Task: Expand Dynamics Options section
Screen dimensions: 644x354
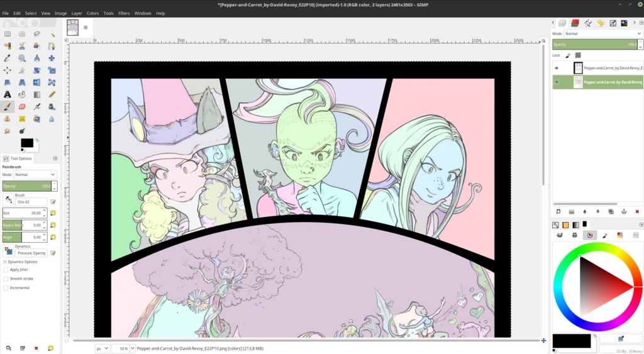Action: coord(5,262)
